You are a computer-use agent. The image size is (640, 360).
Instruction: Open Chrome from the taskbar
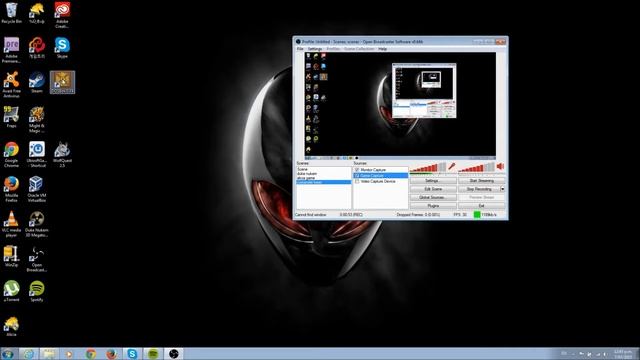91,354
